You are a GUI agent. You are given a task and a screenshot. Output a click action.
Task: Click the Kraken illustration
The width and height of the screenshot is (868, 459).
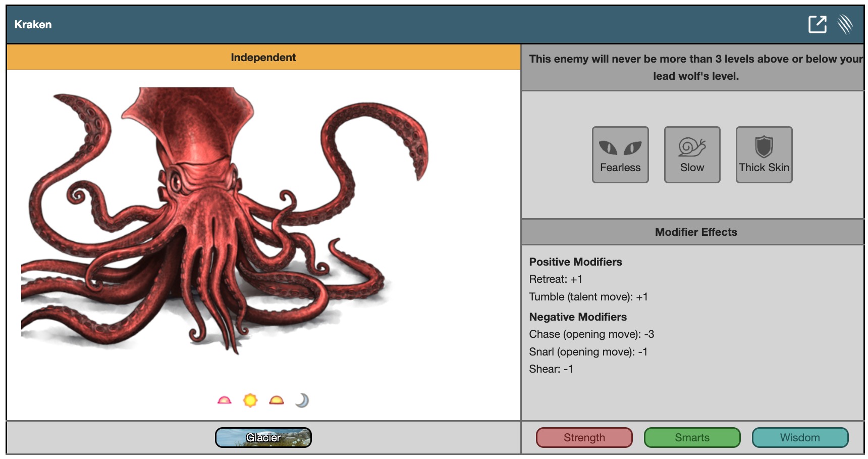[212, 222]
